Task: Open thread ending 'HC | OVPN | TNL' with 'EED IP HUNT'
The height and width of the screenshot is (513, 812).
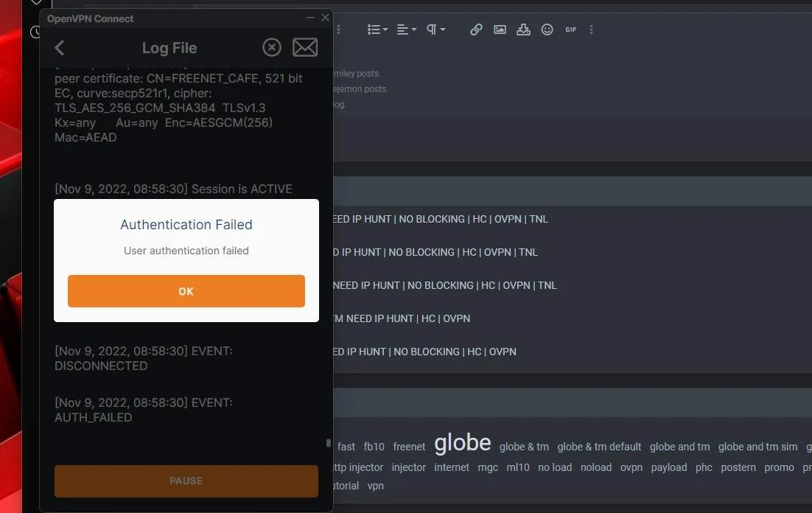Action: 440,219
